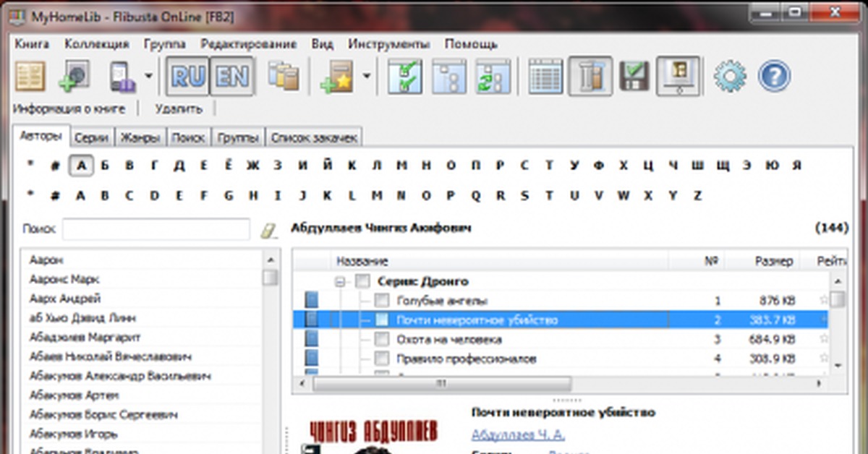Image resolution: width=868 pixels, height=454 pixels.
Task: Click the Поиск author search field
Action: pyautogui.click(x=156, y=229)
